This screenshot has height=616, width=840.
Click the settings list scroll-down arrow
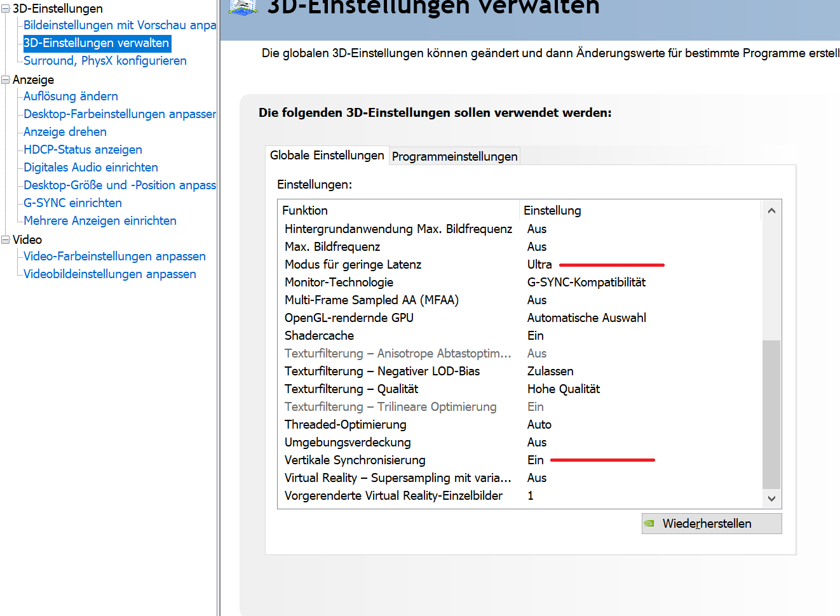pyautogui.click(x=771, y=499)
